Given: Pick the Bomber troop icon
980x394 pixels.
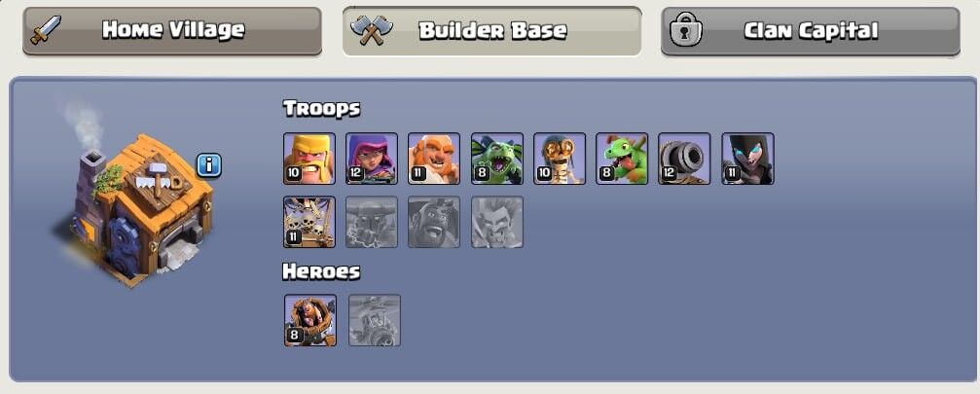Looking at the screenshot, I should [x=560, y=159].
